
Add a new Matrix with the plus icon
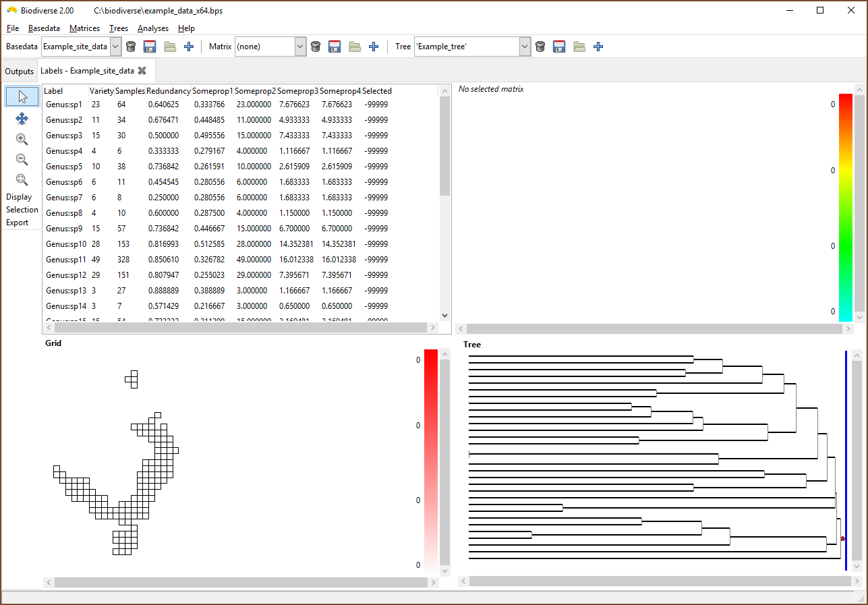click(374, 46)
